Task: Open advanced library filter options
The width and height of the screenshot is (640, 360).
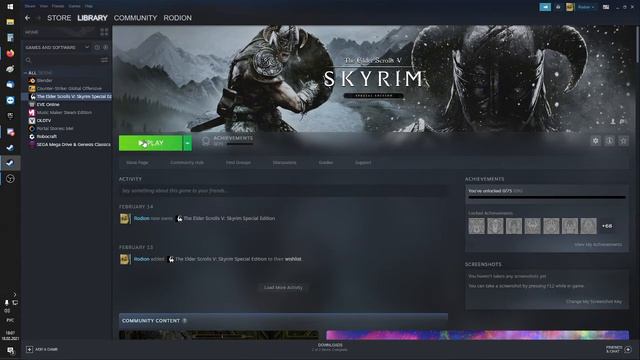Action: 104,60
